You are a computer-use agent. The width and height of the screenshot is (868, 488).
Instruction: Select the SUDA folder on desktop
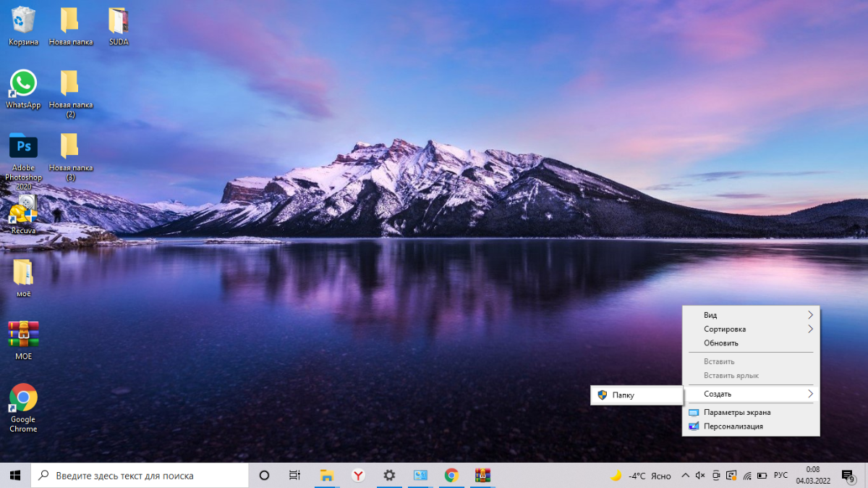[119, 20]
